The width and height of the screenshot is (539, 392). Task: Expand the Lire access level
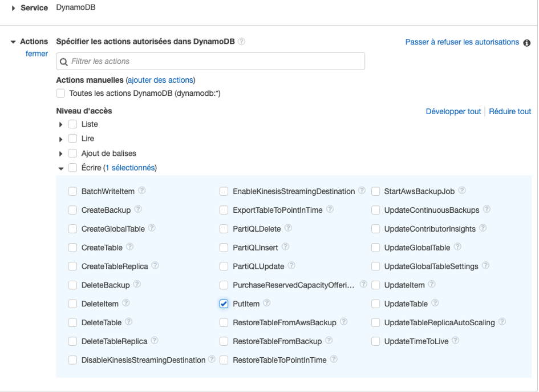coord(61,139)
